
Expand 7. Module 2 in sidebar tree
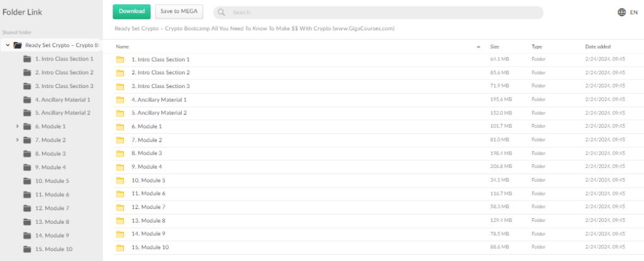(x=17, y=140)
